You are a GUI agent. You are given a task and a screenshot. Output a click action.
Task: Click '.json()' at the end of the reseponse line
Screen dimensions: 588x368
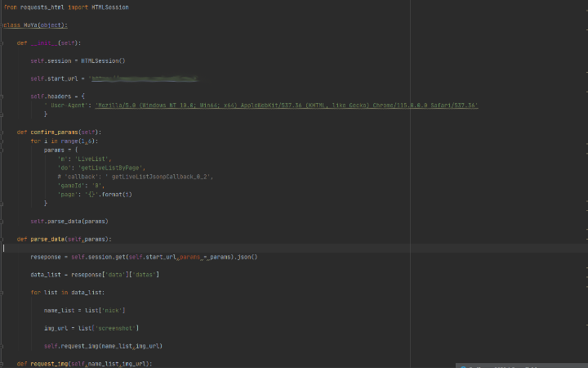(246, 258)
